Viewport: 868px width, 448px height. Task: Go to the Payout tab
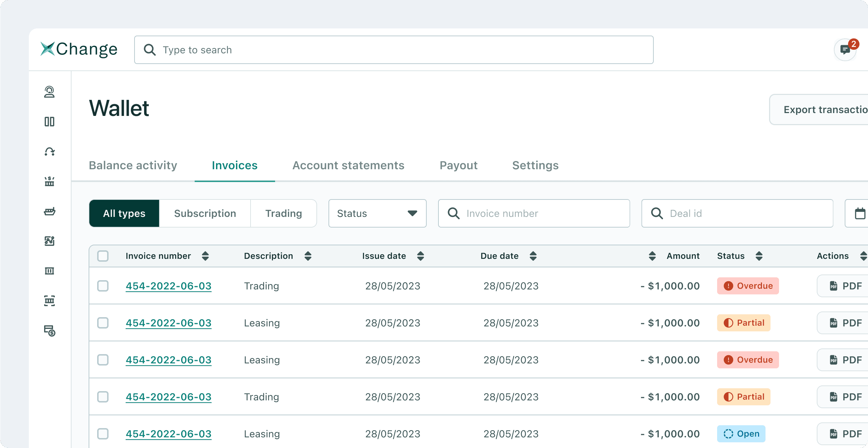click(458, 165)
